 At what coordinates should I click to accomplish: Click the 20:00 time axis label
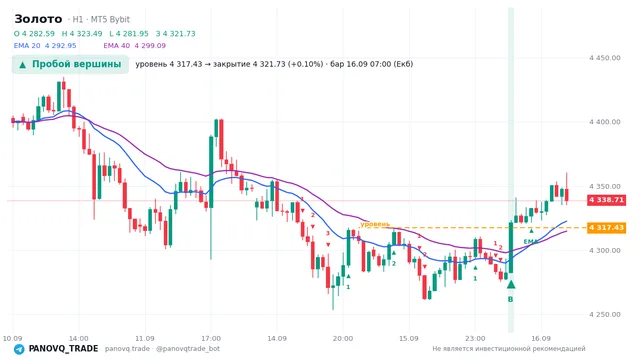click(x=343, y=338)
